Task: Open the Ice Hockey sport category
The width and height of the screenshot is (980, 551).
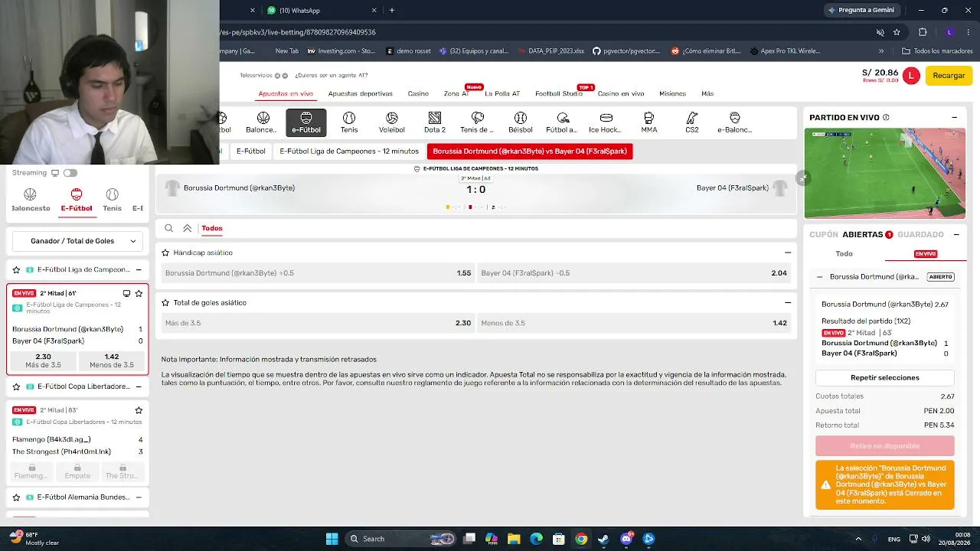Action: [x=606, y=122]
